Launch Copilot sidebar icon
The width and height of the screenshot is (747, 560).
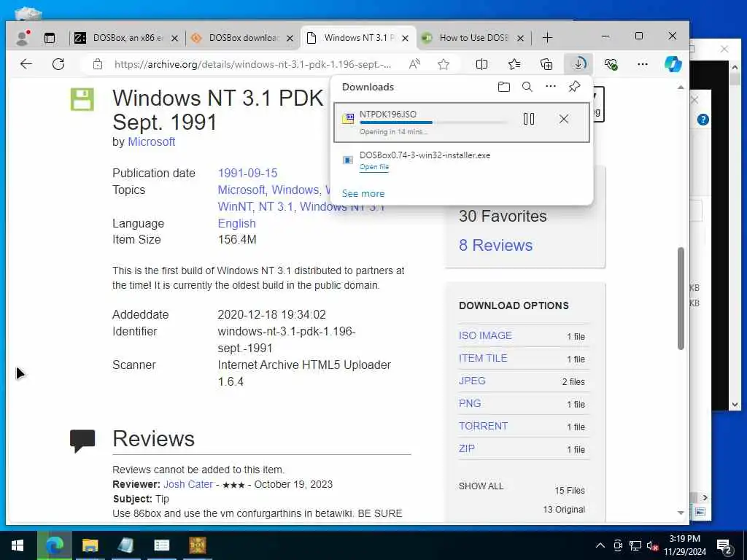point(673,64)
